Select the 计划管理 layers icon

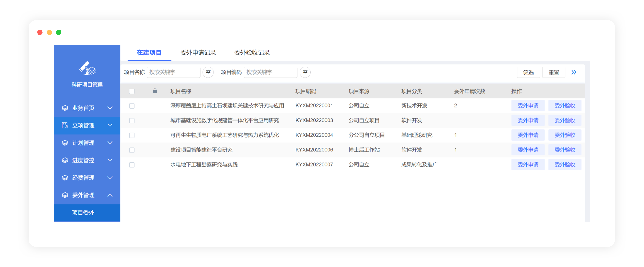pos(65,143)
